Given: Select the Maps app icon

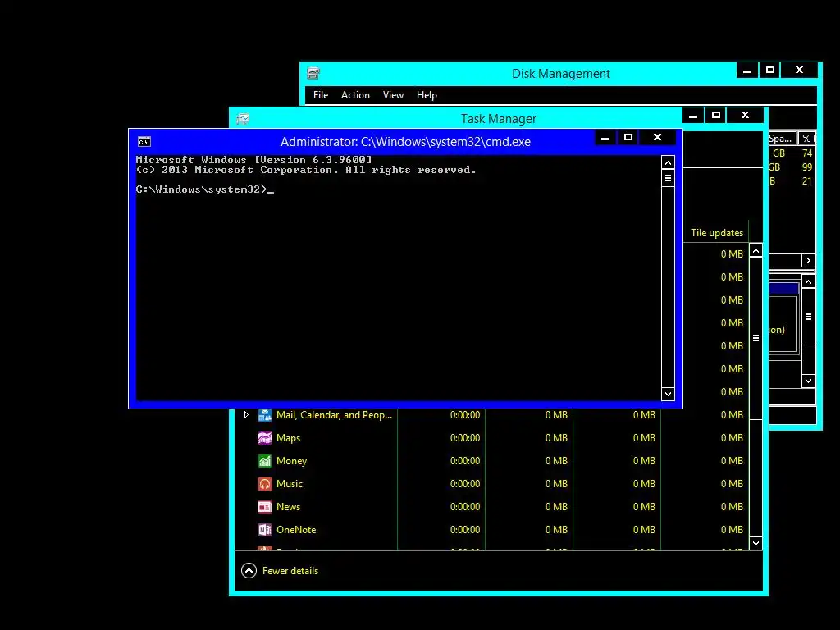Looking at the screenshot, I should [x=265, y=438].
